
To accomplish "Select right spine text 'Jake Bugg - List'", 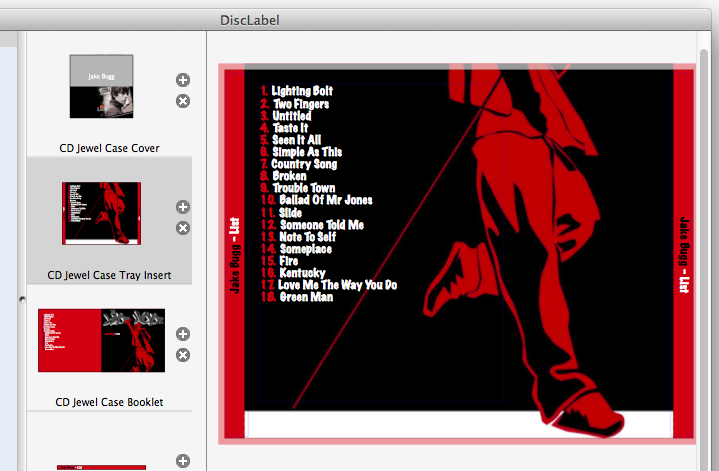I will pos(684,255).
